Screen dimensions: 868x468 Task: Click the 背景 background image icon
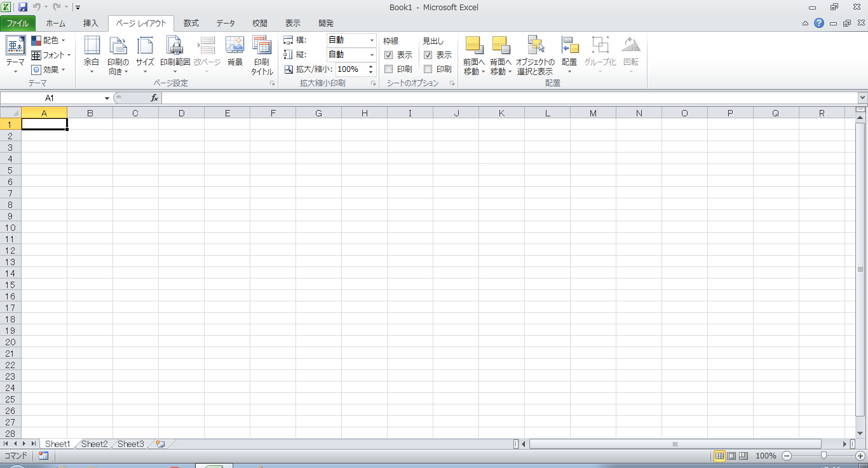[235, 46]
